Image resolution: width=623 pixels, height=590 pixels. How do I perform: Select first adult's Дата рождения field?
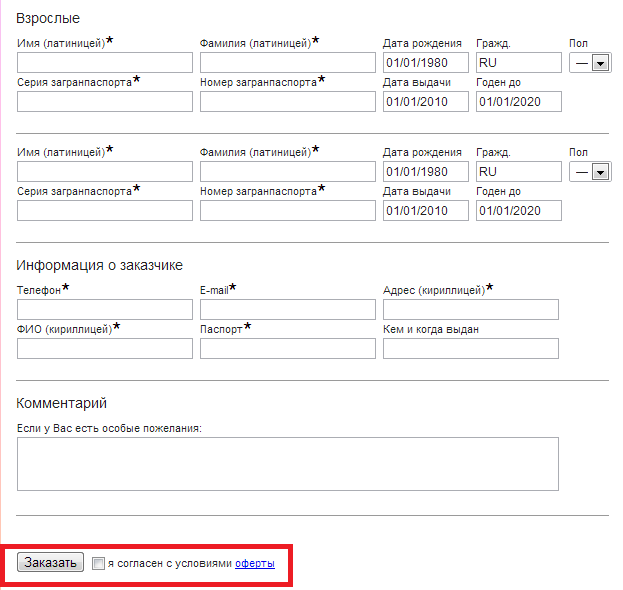[x=426, y=63]
